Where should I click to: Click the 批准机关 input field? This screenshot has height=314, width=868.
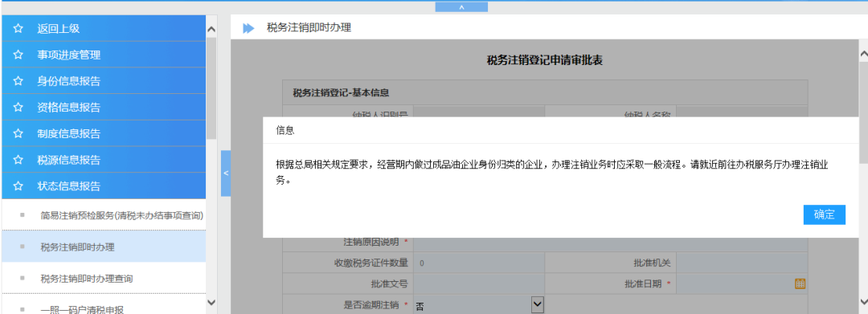[742, 263]
